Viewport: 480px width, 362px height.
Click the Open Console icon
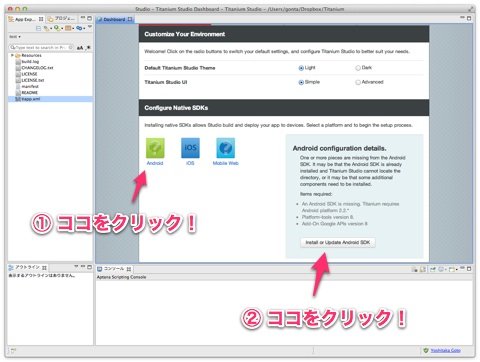pos(452,269)
